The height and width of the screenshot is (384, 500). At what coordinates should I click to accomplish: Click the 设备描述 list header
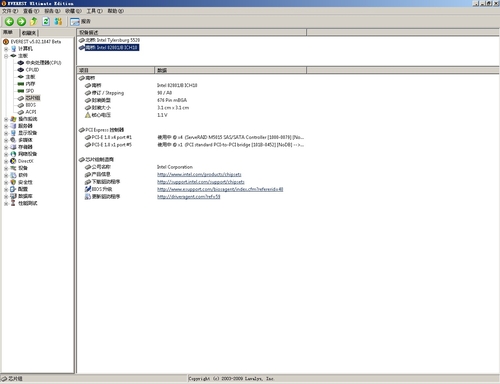(192, 32)
